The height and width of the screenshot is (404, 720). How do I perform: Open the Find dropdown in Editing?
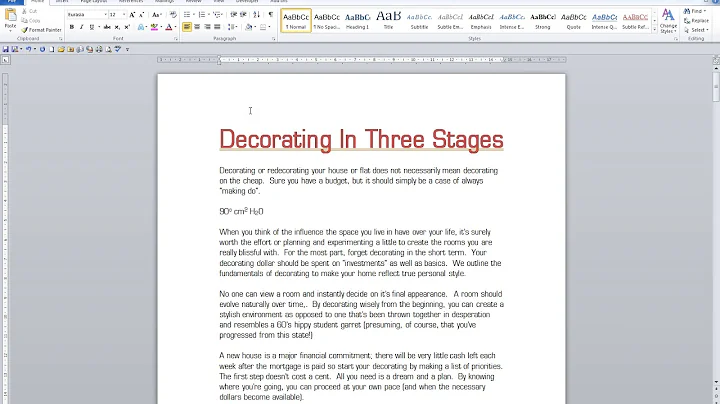point(705,11)
